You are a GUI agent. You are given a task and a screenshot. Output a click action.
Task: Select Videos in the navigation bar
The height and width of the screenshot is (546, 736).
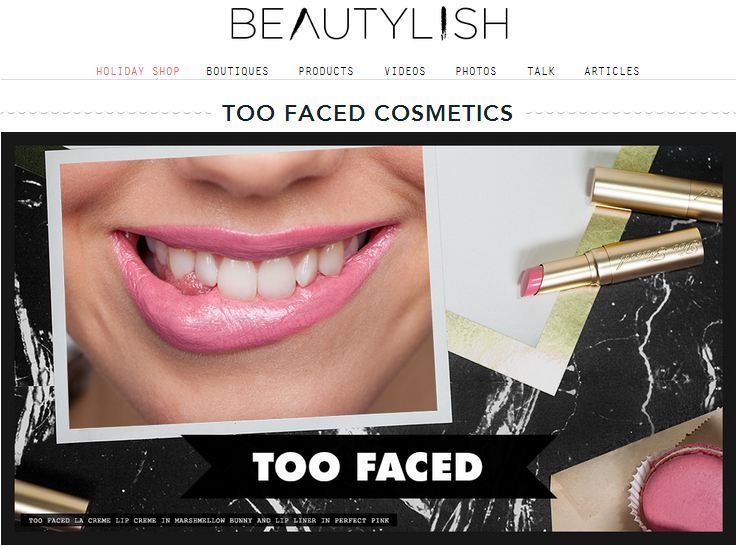[405, 71]
